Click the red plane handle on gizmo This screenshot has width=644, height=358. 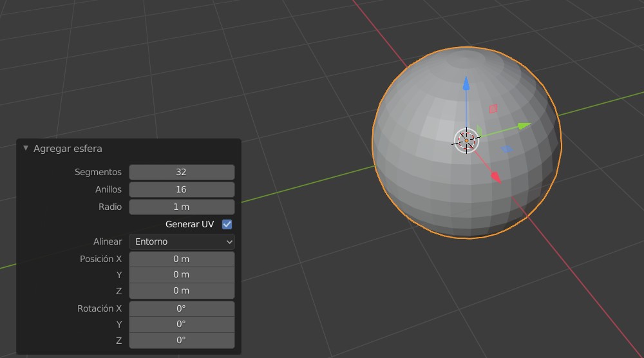(x=493, y=109)
